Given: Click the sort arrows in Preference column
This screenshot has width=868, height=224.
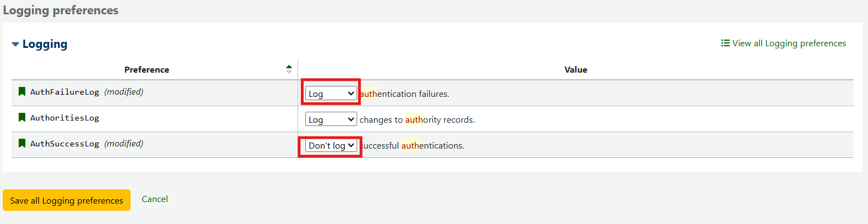Looking at the screenshot, I should click(289, 69).
